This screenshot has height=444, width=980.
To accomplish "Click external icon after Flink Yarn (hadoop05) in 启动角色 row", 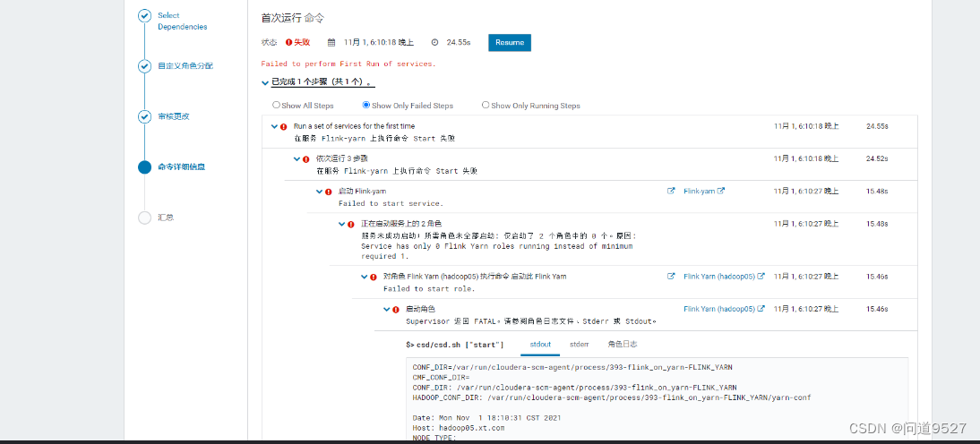I will 761,309.
